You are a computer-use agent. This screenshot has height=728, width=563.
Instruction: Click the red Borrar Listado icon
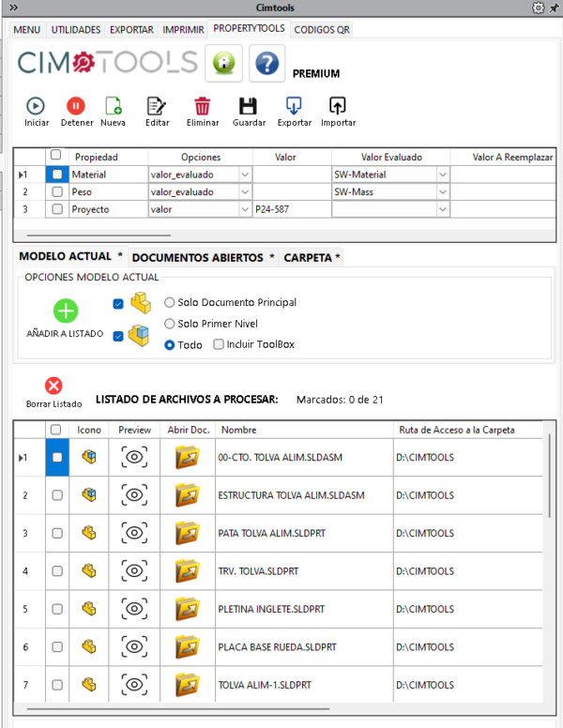point(53,386)
